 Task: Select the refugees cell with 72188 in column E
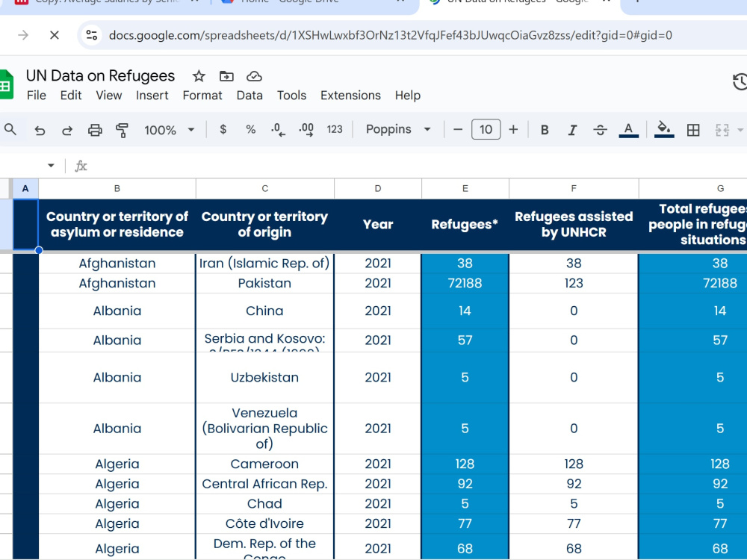(465, 283)
